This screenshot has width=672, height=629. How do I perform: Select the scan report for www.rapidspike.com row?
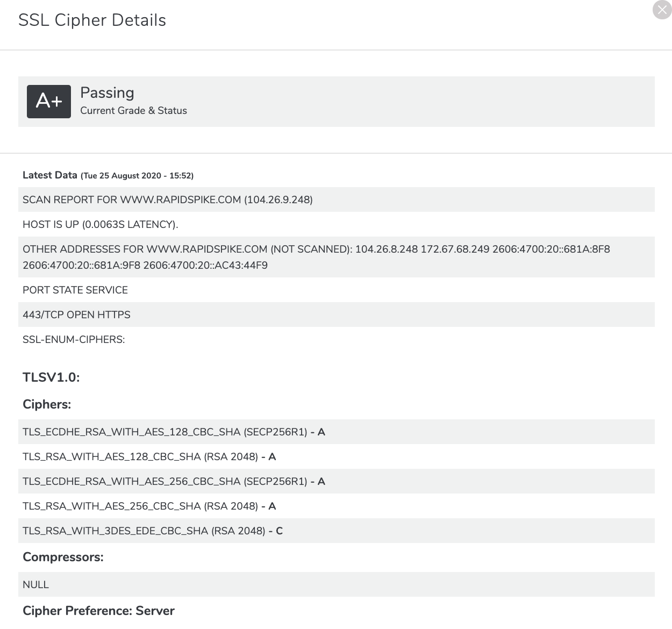tap(337, 199)
